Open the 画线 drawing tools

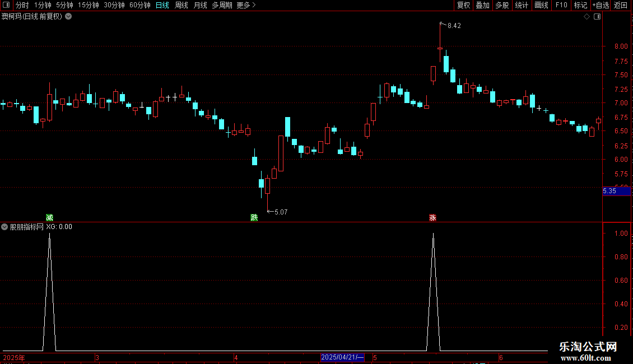541,5
